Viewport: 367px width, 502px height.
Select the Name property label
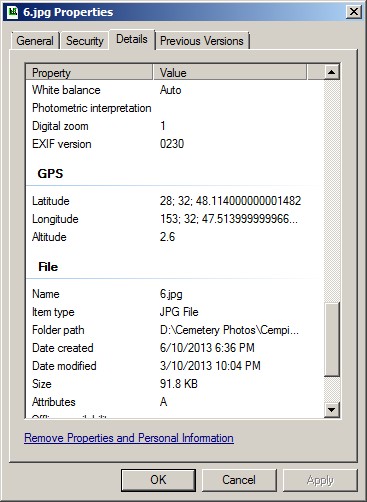[46, 294]
